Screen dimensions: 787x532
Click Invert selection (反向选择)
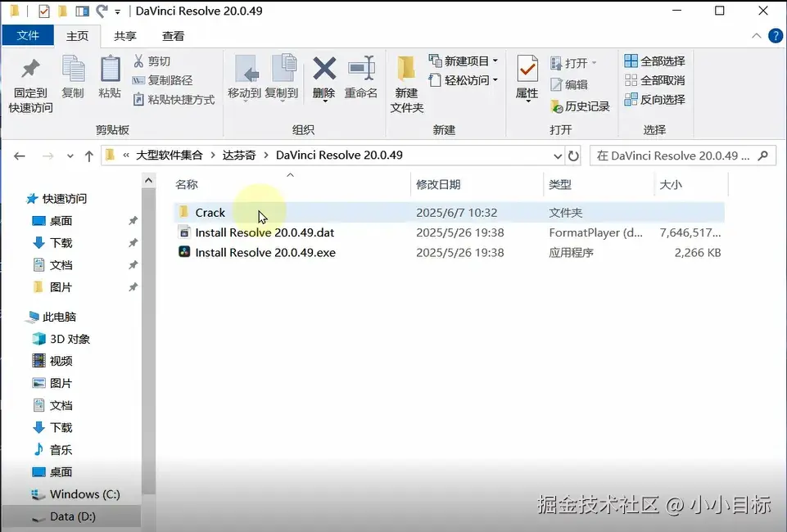[x=654, y=99]
